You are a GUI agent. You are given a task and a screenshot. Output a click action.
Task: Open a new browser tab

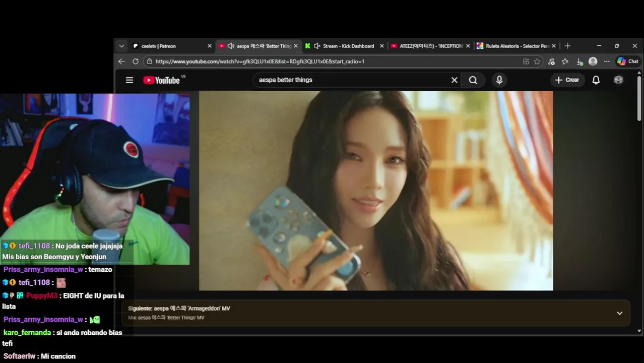click(x=567, y=46)
